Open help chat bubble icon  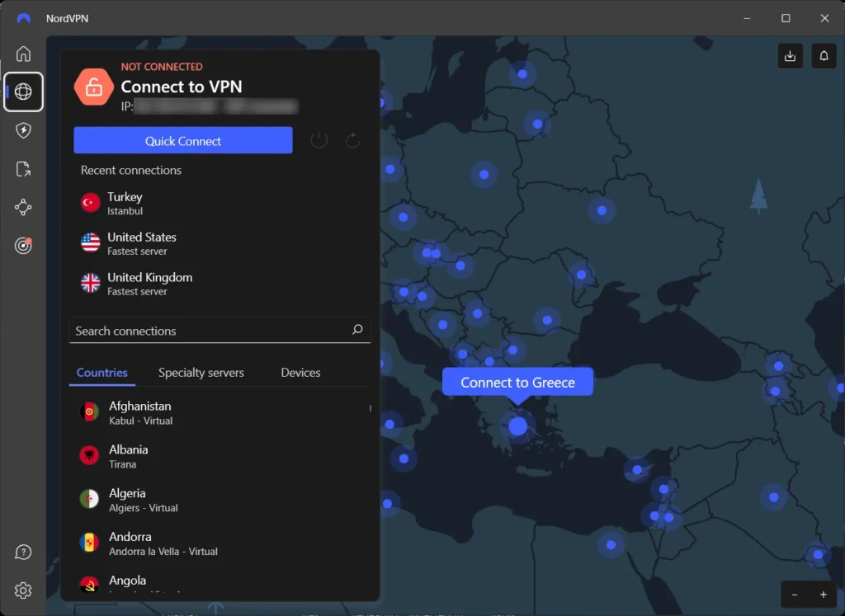[23, 552]
